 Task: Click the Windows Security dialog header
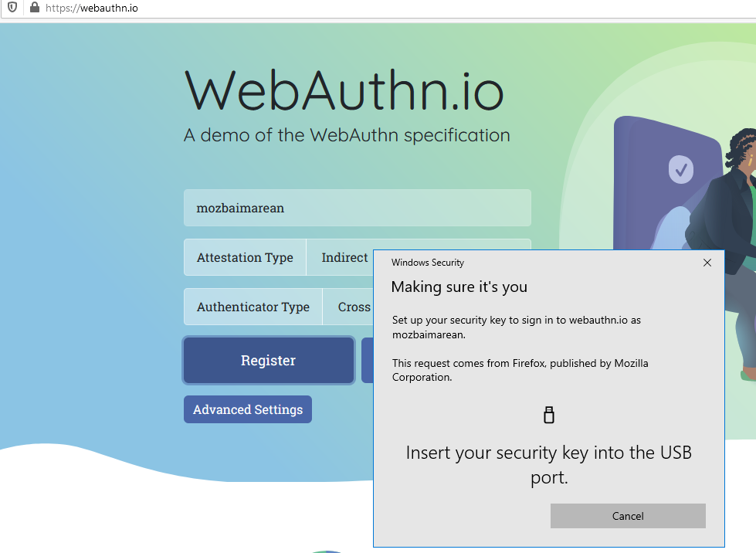click(428, 263)
